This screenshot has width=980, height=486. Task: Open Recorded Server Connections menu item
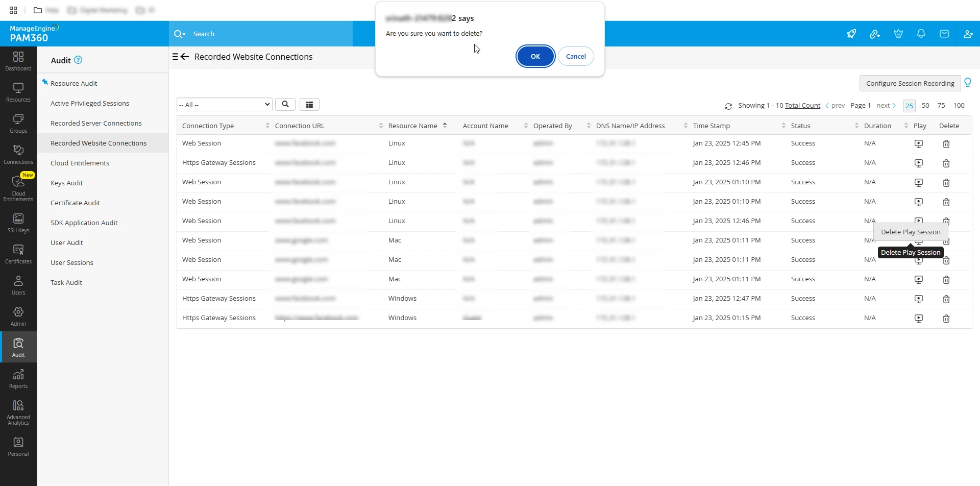click(96, 124)
